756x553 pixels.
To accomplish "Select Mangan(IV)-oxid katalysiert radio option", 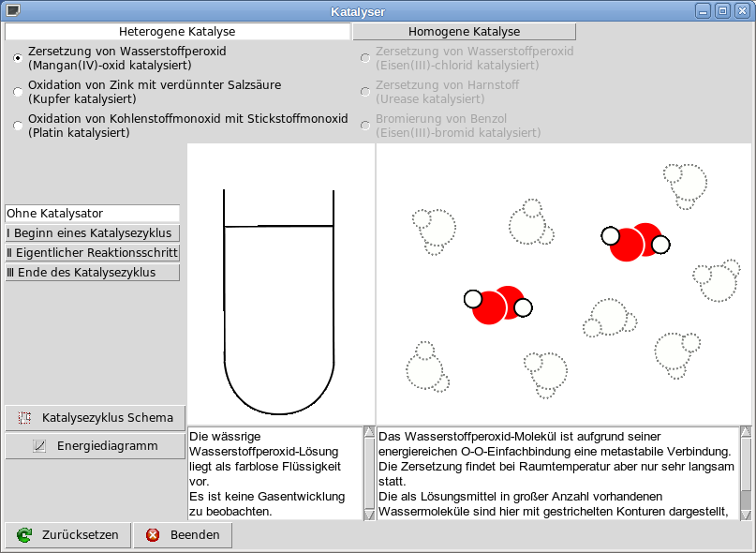I will [18, 58].
